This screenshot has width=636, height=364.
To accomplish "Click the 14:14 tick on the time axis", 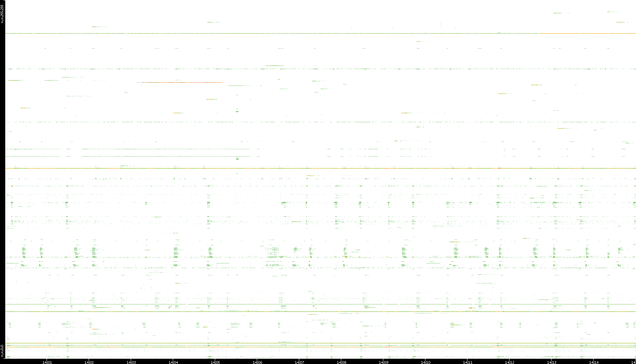I will point(594,362).
